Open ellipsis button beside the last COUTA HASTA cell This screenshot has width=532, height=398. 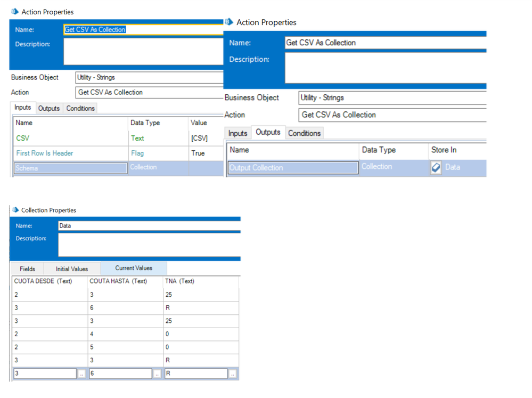coord(157,374)
